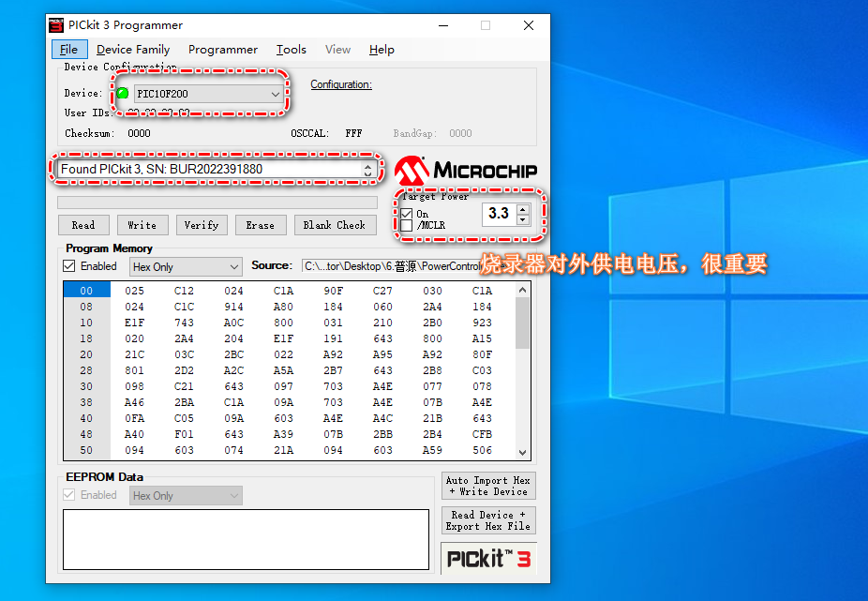
Task: Click the status box spinner arrows
Action: (368, 170)
